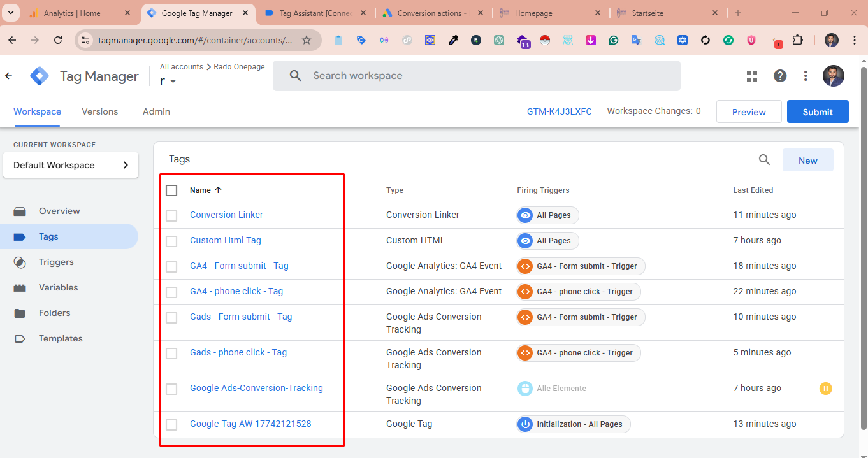Click the Templates sidebar icon
The image size is (868, 458).
pyautogui.click(x=20, y=338)
